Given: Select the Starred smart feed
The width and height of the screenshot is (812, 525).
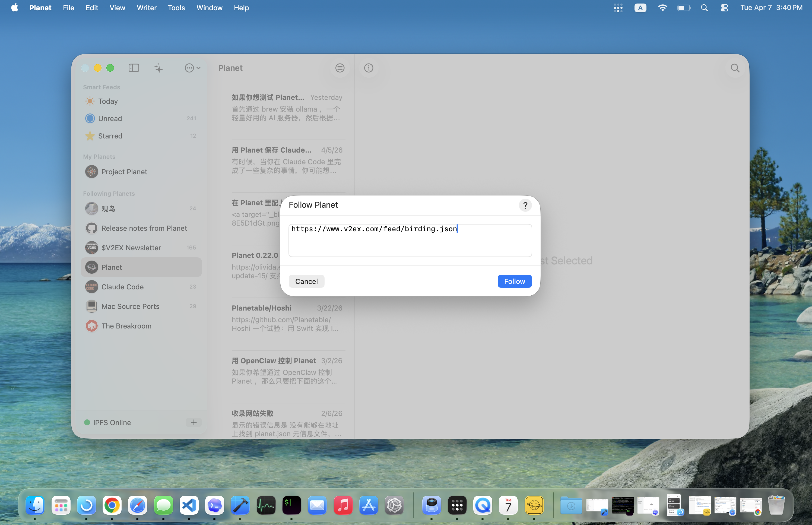Looking at the screenshot, I should pyautogui.click(x=110, y=136).
